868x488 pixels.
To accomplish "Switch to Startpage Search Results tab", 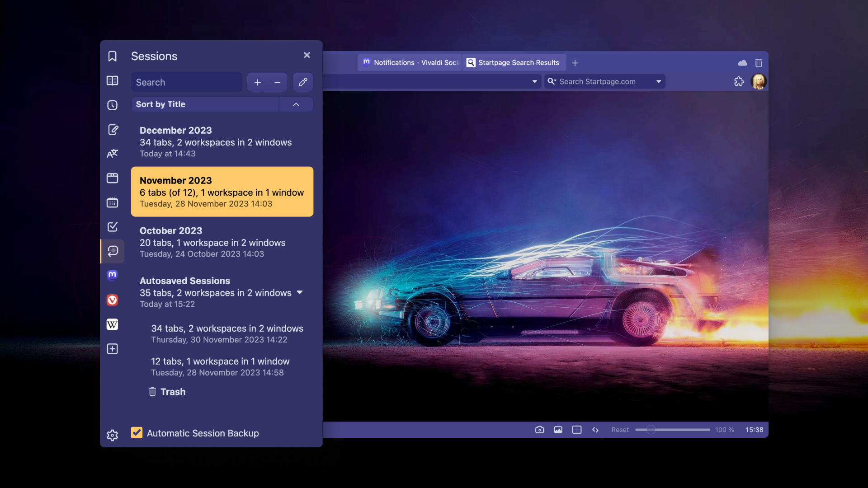I will coord(519,62).
